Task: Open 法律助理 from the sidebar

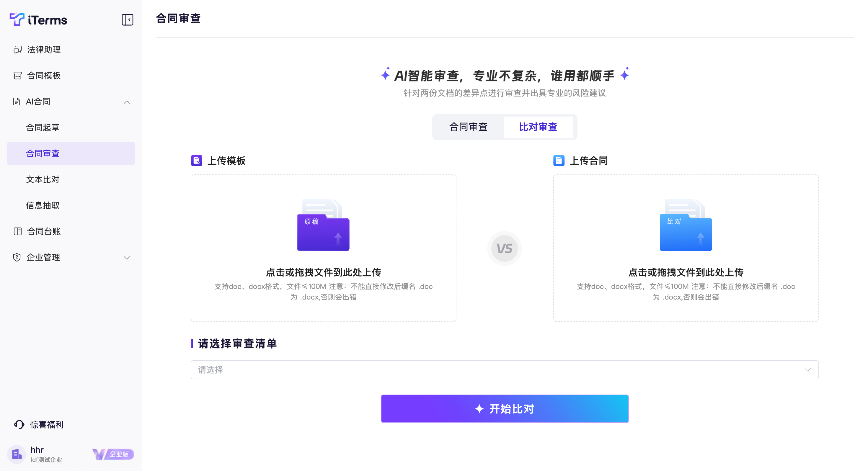Action: click(x=43, y=50)
